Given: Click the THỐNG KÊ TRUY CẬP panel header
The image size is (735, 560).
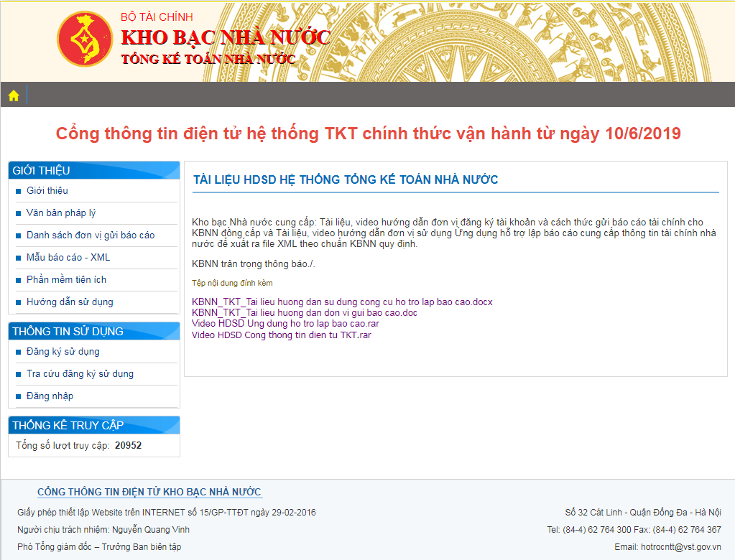Looking at the screenshot, I should coord(94,425).
